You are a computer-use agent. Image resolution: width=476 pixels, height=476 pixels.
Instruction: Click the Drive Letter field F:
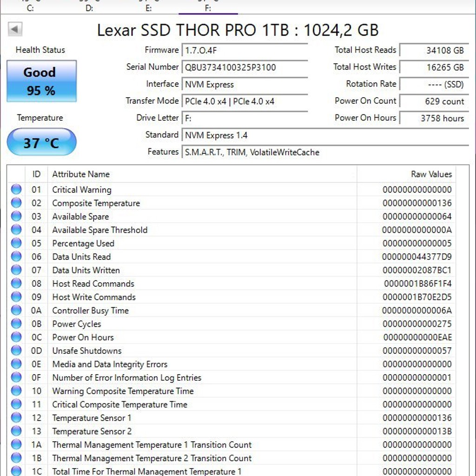coord(245,118)
